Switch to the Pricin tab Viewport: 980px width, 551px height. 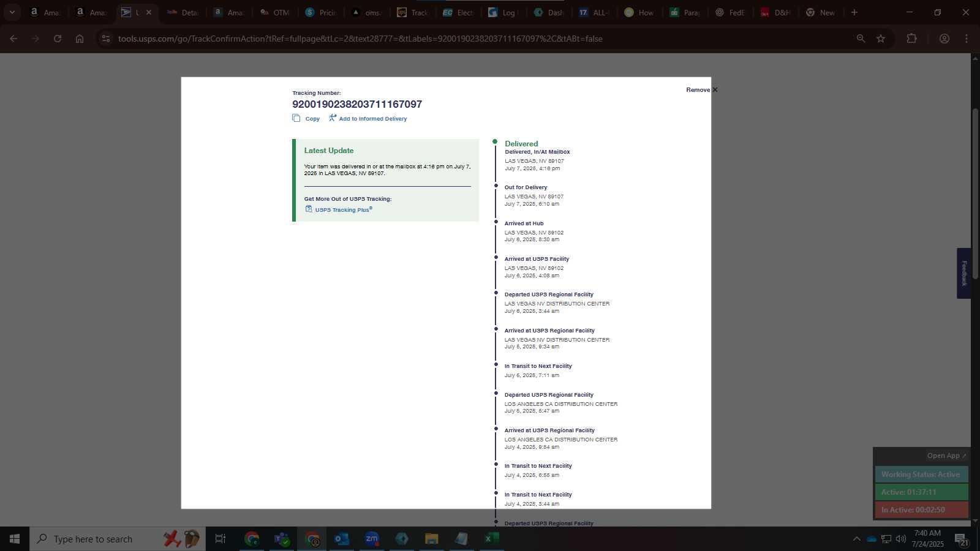click(x=321, y=12)
